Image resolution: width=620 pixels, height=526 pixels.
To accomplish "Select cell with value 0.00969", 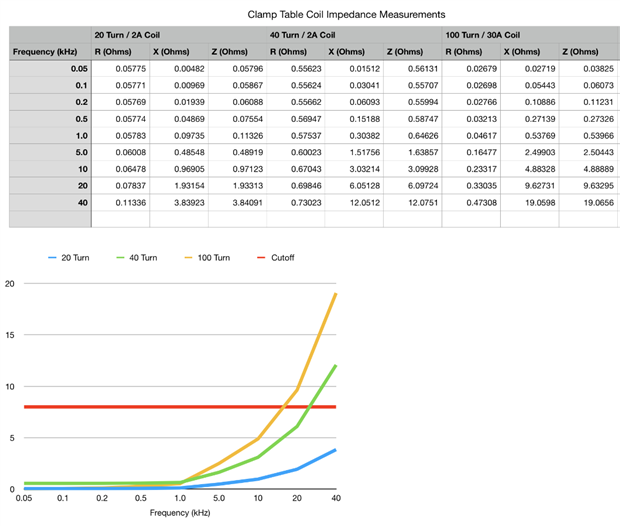I will point(179,85).
